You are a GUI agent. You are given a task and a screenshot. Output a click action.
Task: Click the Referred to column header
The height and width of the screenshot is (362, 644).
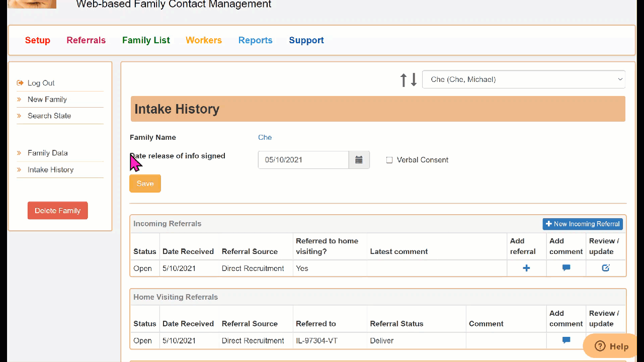(x=316, y=324)
